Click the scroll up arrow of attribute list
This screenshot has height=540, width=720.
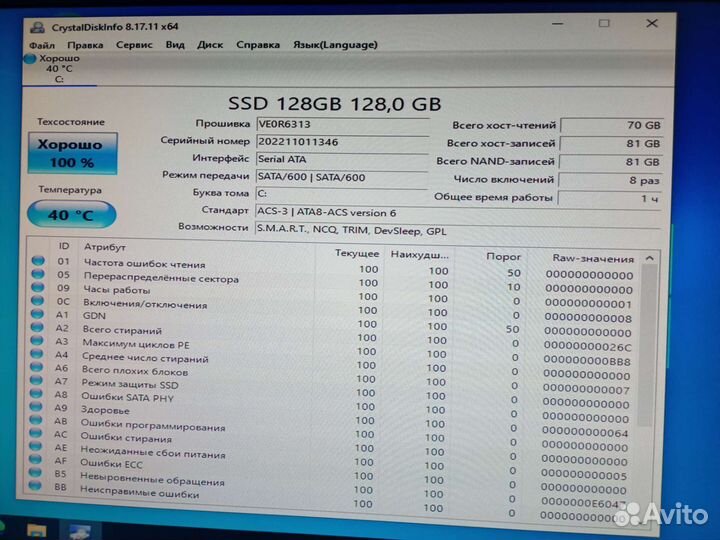click(649, 259)
